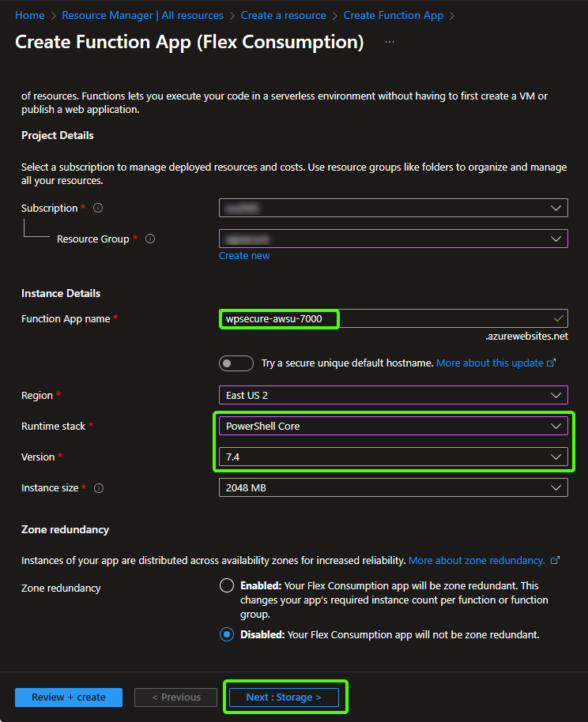Expand the Resource Group dropdown
The image size is (588, 722).
(393, 239)
